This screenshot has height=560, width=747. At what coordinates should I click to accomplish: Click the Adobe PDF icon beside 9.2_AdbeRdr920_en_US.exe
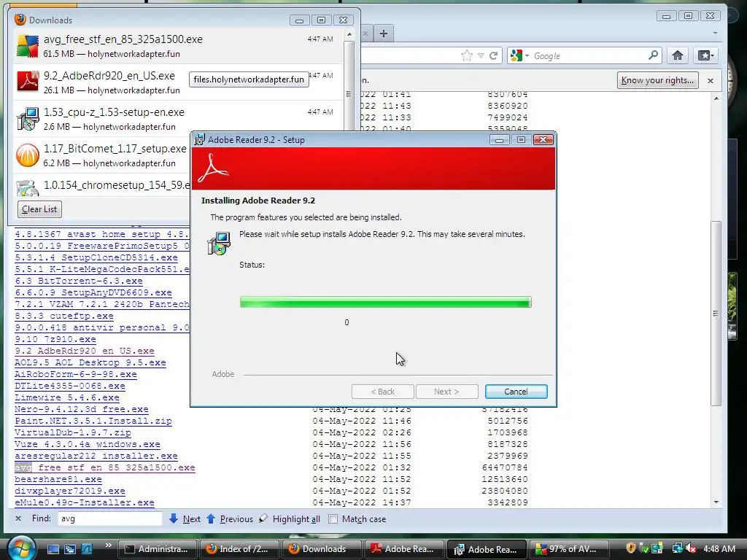click(x=27, y=82)
